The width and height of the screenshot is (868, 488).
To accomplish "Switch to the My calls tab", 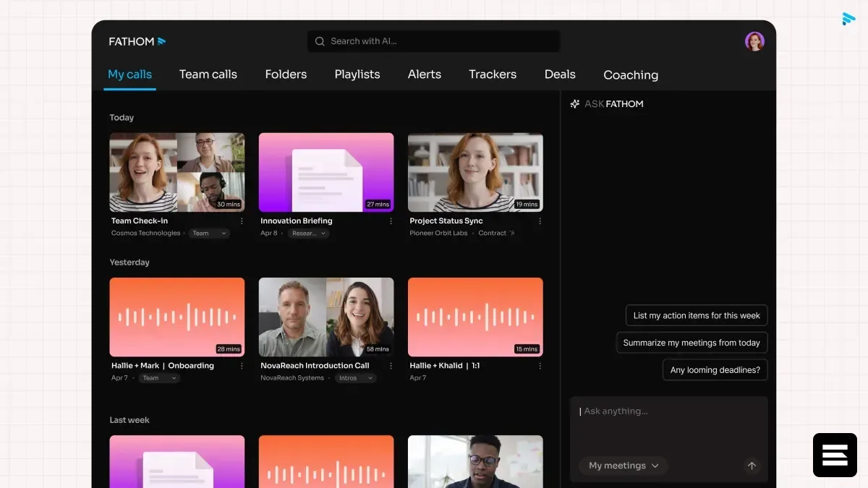I will 129,74.
